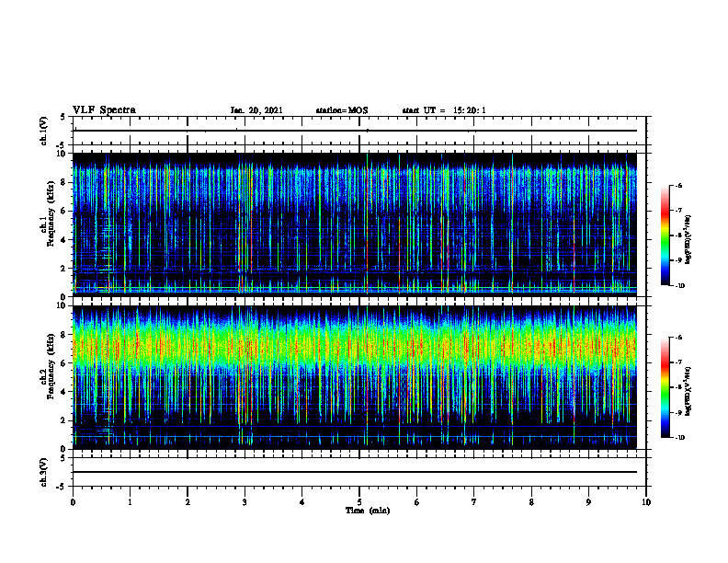This screenshot has width=728, height=563.
Task: Click the '8' tick on the time axis
Action: [x=531, y=502]
